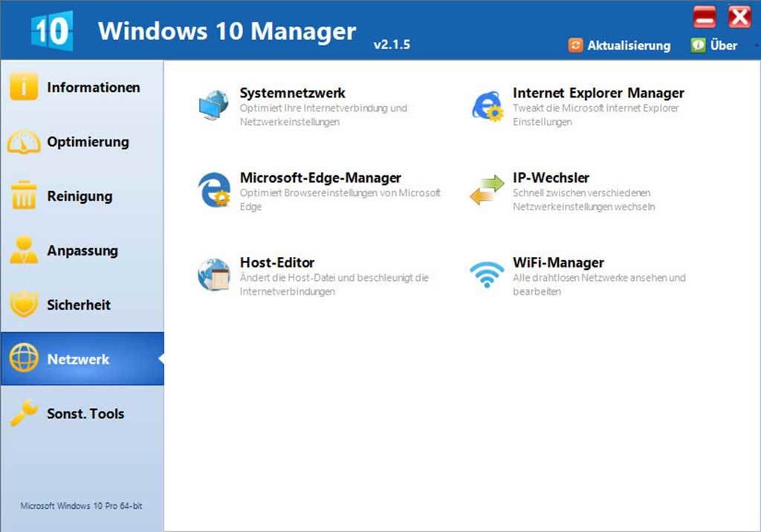Image resolution: width=761 pixels, height=532 pixels.
Task: Click the v2.1.5 version label
Action: (392, 45)
